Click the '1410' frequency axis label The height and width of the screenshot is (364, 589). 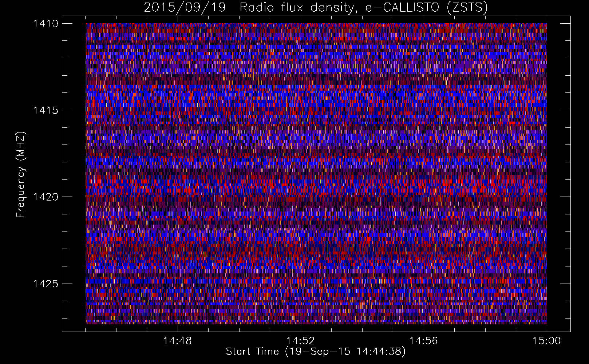click(x=46, y=24)
